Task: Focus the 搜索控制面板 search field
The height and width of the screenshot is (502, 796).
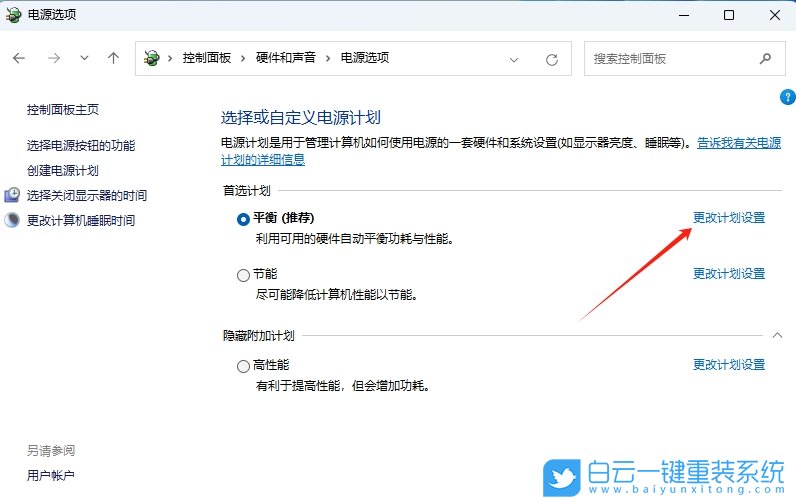Action: [684, 59]
